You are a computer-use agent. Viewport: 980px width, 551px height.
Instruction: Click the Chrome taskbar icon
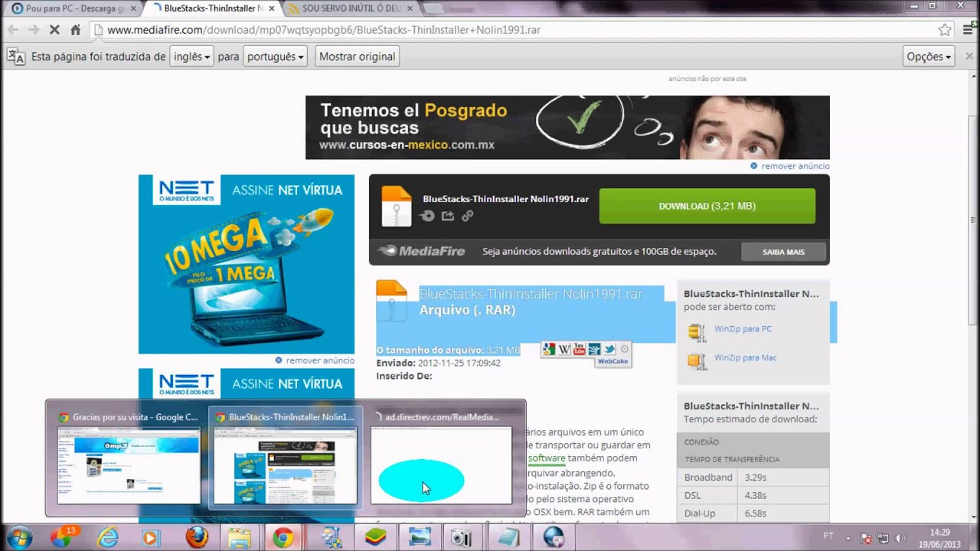click(x=283, y=537)
